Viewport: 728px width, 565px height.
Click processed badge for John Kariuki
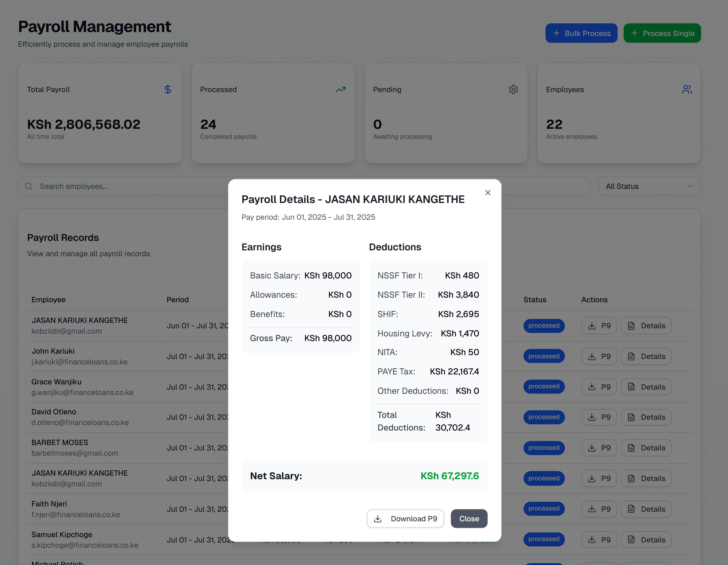pos(544,356)
